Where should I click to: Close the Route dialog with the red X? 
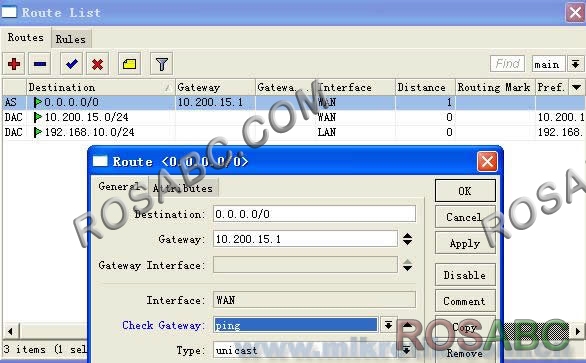click(x=487, y=162)
